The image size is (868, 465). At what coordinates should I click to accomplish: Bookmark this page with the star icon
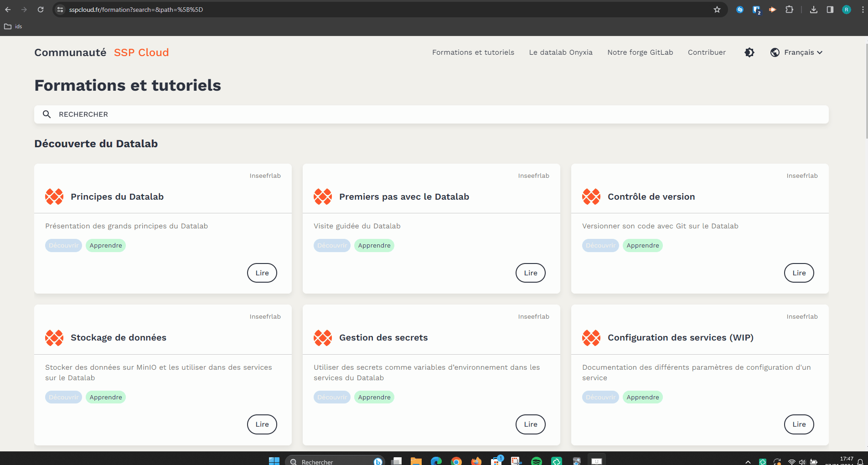(717, 10)
